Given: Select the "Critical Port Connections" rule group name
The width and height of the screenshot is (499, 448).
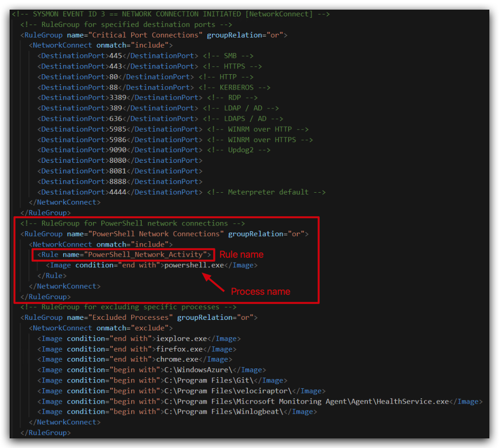Looking at the screenshot, I should (145, 35).
